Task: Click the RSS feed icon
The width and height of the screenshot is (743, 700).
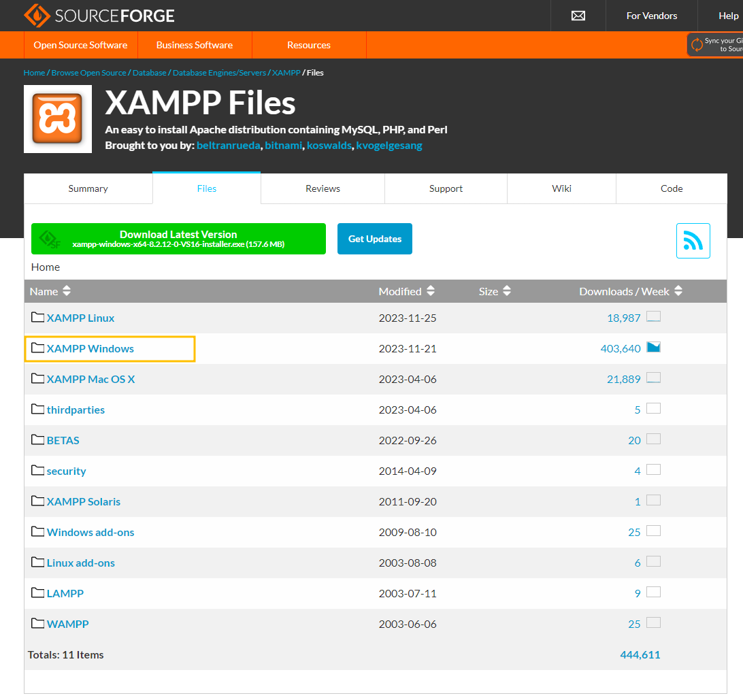Action: pyautogui.click(x=693, y=240)
